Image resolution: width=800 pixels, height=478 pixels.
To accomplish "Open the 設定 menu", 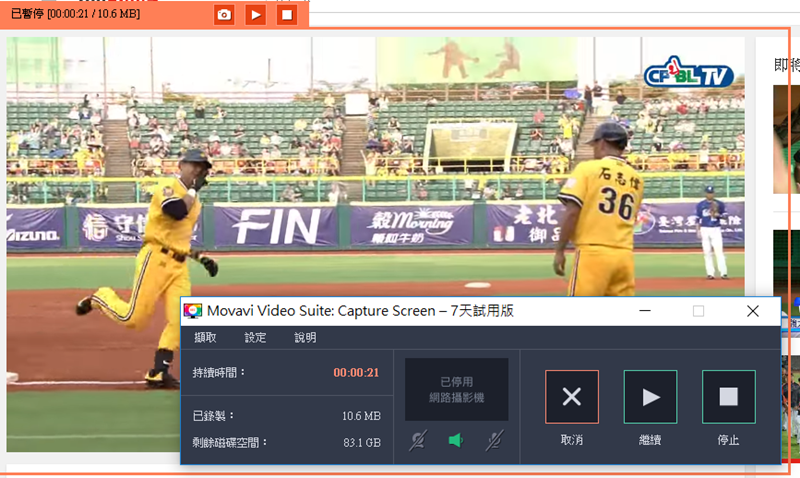I will pyautogui.click(x=255, y=337).
